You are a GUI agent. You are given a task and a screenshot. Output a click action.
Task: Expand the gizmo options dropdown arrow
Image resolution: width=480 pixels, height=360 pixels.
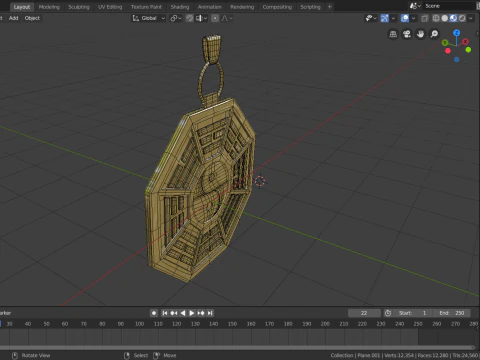[x=393, y=18]
